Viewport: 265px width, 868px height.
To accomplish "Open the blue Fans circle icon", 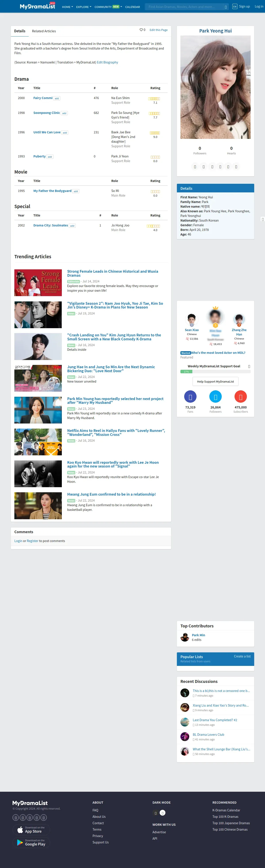I will pos(190,397).
